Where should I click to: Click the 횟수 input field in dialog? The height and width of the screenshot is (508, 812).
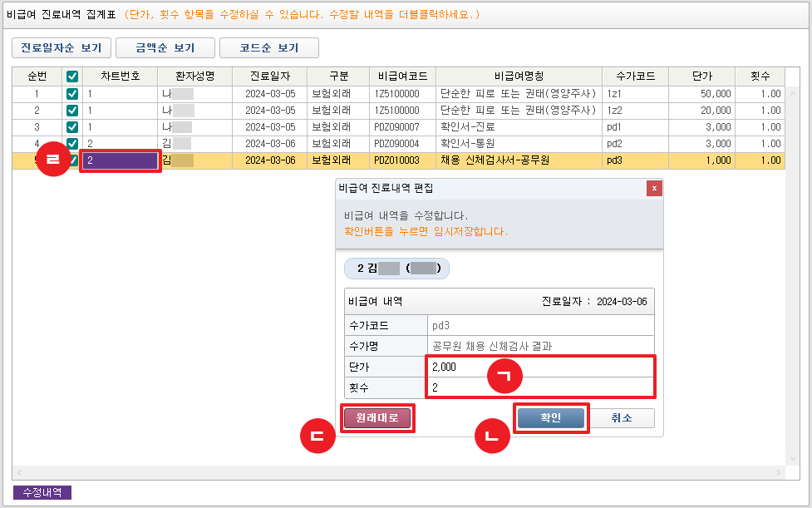[540, 387]
